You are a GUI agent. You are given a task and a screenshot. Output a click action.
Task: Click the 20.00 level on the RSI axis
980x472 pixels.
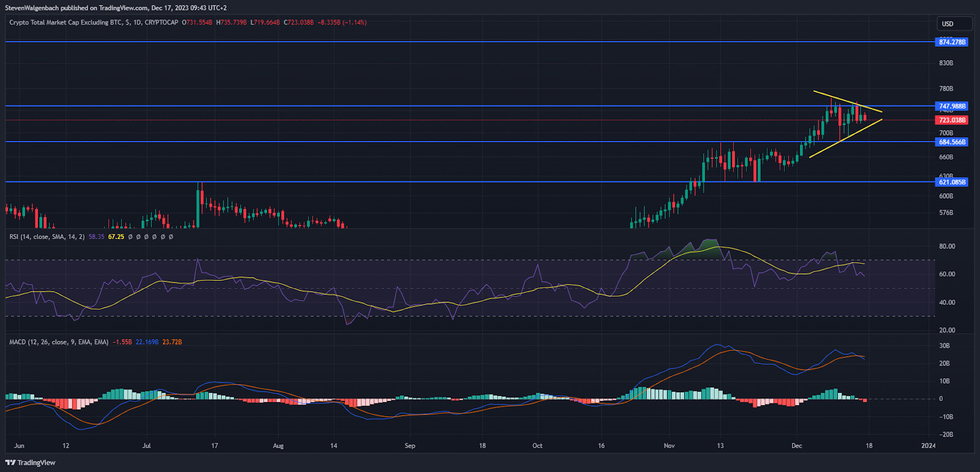point(947,330)
